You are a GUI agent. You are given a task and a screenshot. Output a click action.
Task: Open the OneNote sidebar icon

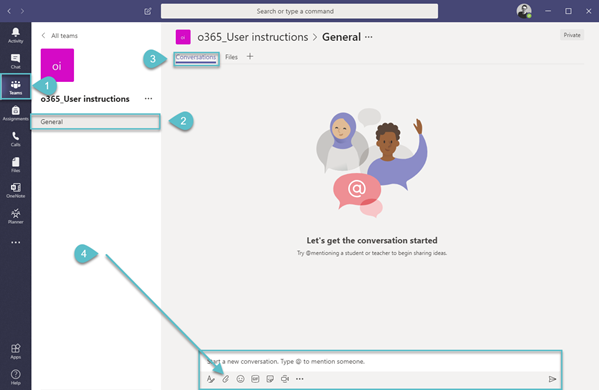[15, 190]
